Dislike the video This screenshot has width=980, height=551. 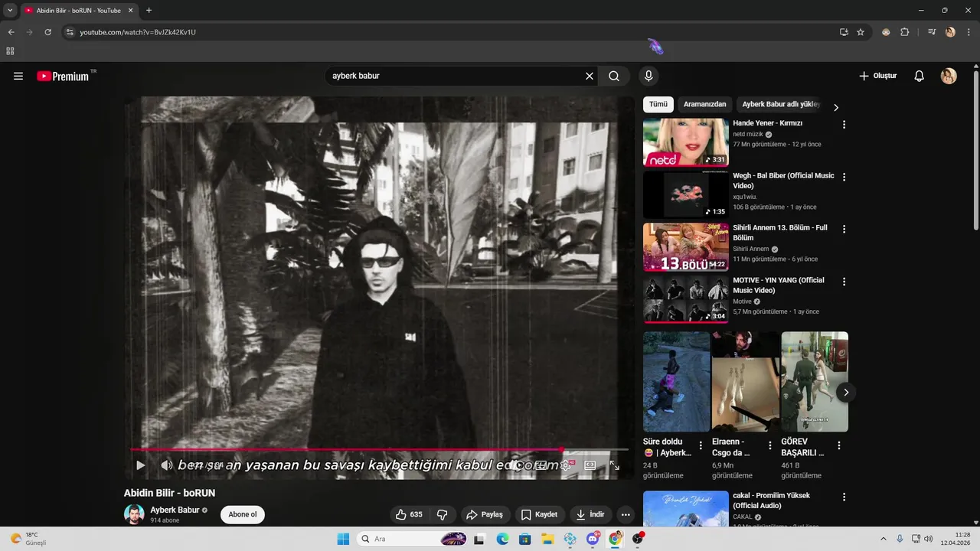[442, 514]
